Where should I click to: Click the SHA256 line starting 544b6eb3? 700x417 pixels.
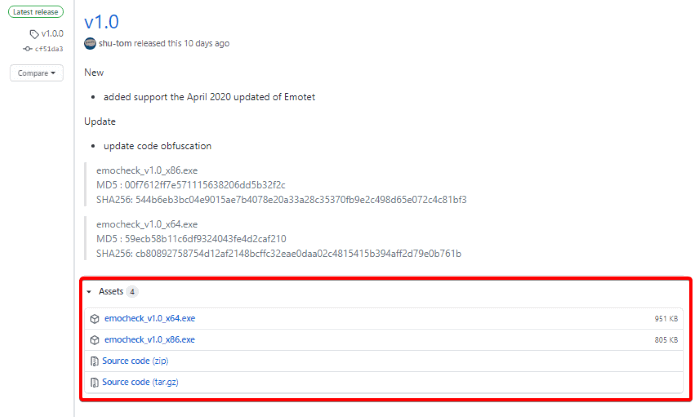(x=281, y=200)
